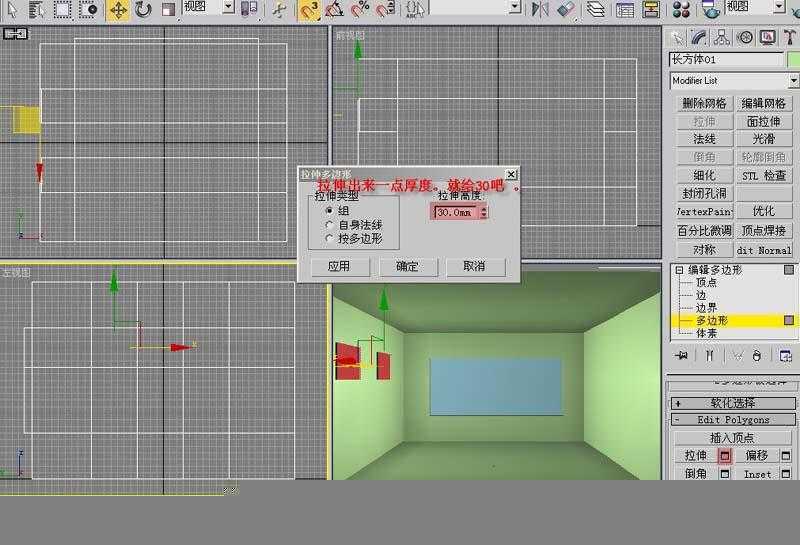Viewport: 800px width, 545px height.
Task: Collapse the Edit Polygons rollout
Action: coord(733,419)
